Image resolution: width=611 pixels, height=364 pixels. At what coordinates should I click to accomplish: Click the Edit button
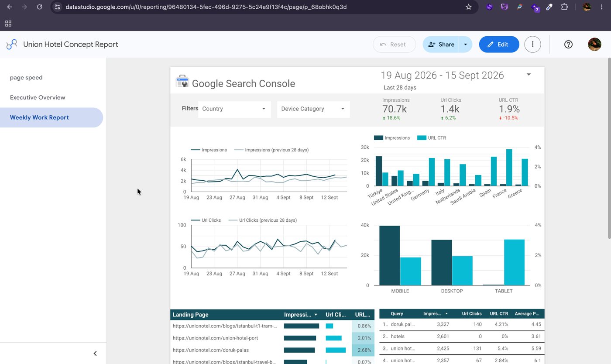[x=499, y=45]
